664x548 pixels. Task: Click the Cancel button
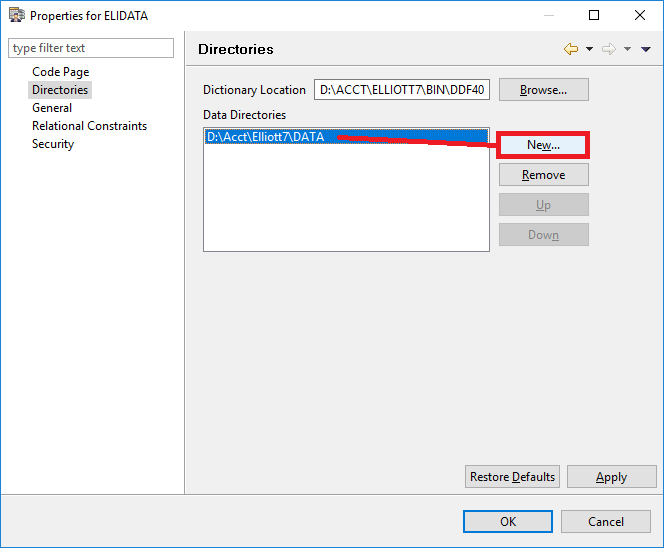tap(606, 521)
